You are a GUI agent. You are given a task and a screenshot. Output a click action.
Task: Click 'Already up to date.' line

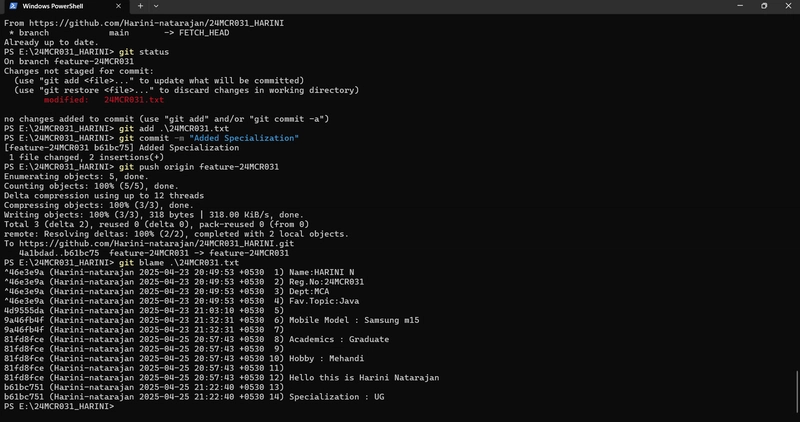[52, 42]
